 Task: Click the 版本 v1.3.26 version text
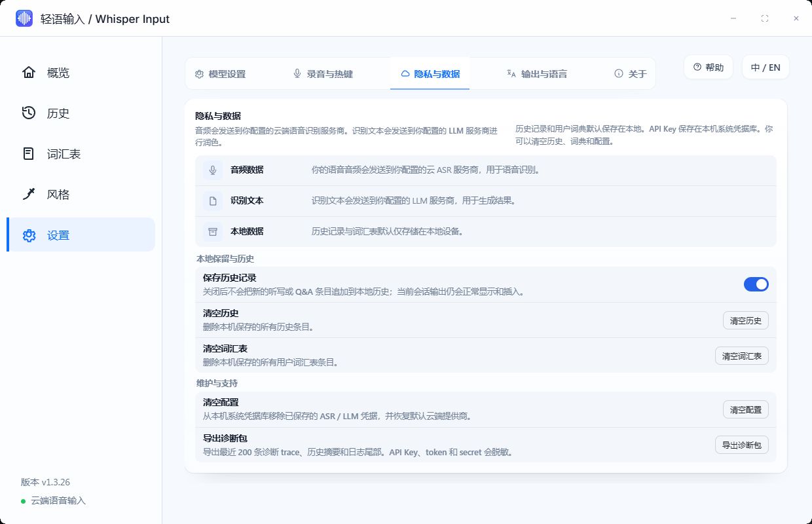coord(46,482)
